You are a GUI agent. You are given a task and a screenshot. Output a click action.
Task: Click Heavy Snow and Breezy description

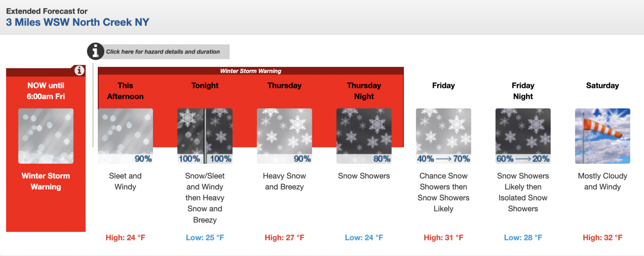point(284,181)
